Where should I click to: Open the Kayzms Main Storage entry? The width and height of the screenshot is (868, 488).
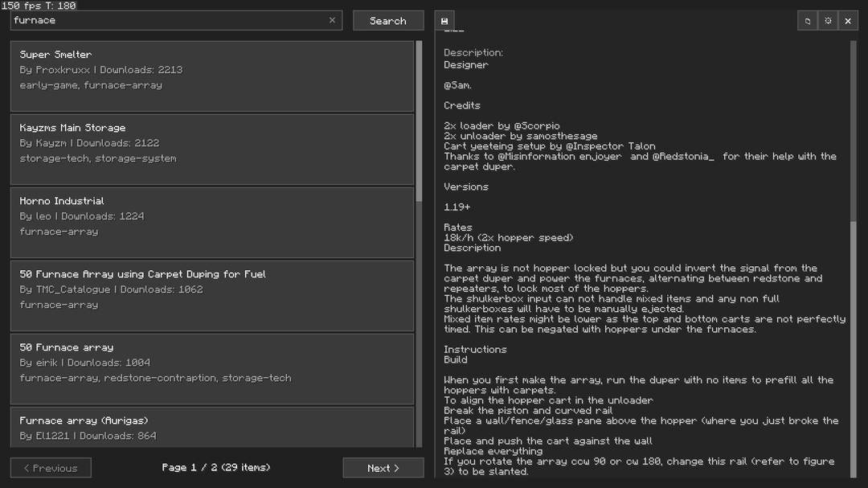coord(211,149)
